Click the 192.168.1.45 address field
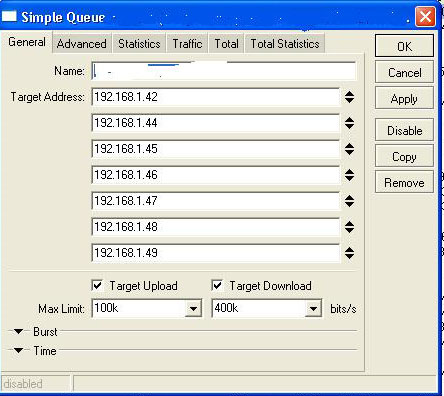Screen dimensions: 444x396 (x=216, y=149)
